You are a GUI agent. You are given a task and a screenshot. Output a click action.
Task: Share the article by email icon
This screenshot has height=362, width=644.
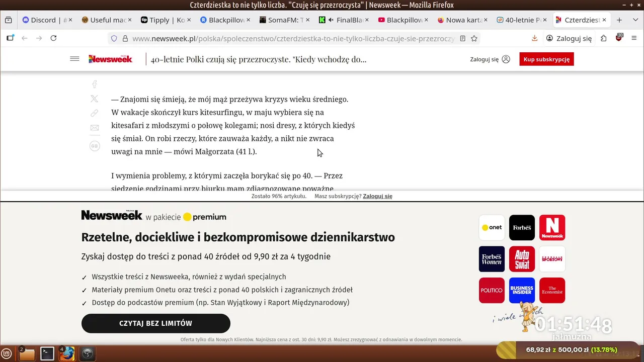tap(94, 128)
